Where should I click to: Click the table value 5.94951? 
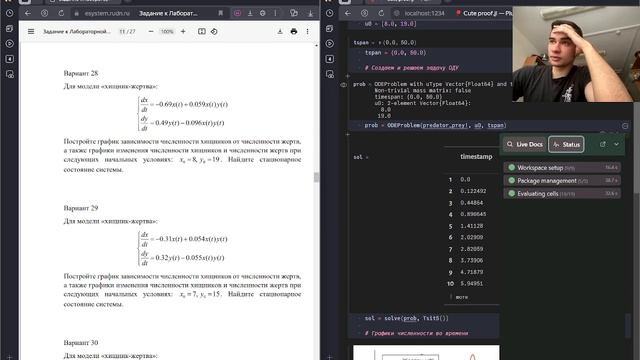[471, 283]
